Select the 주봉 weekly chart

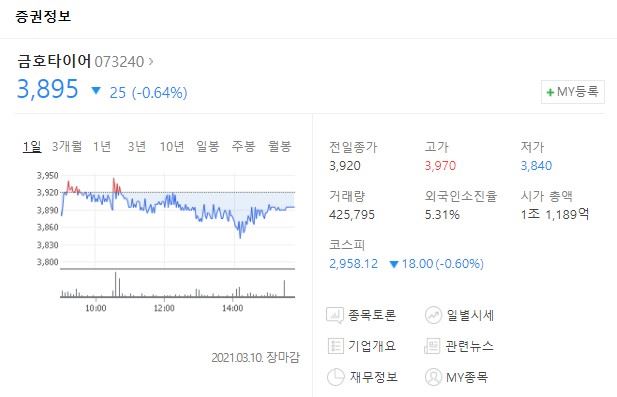tap(243, 146)
